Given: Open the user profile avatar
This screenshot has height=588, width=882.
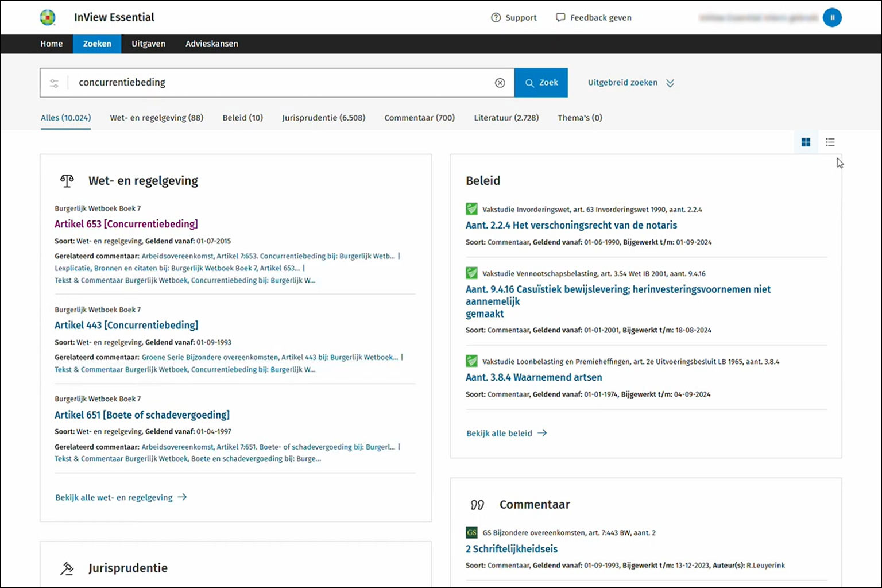Looking at the screenshot, I should click(x=832, y=18).
